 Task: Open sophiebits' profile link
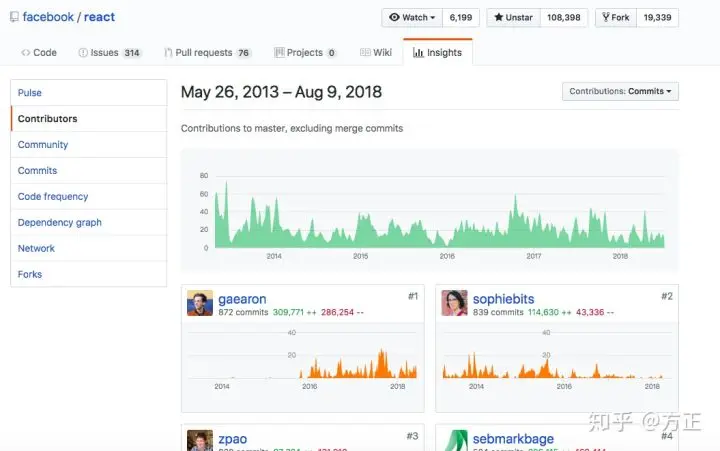tap(504, 299)
